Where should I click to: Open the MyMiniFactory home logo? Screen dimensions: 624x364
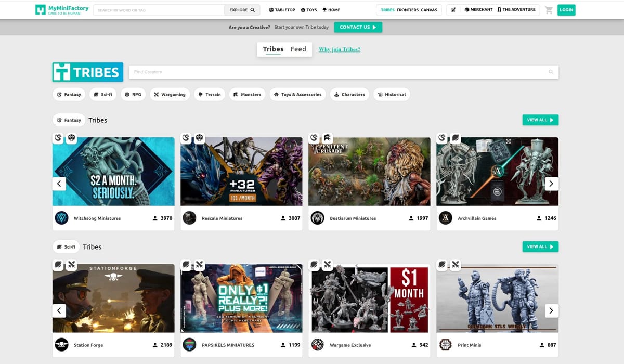pos(62,10)
